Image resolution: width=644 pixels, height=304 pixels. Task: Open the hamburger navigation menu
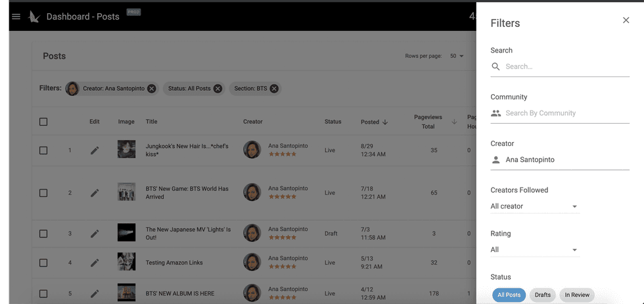point(16,16)
